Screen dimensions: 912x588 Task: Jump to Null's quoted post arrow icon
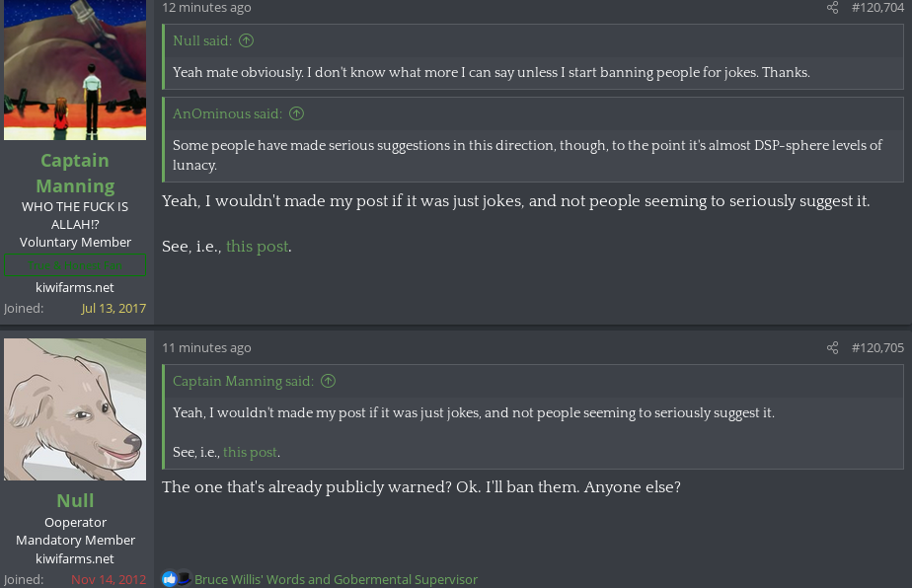246,40
